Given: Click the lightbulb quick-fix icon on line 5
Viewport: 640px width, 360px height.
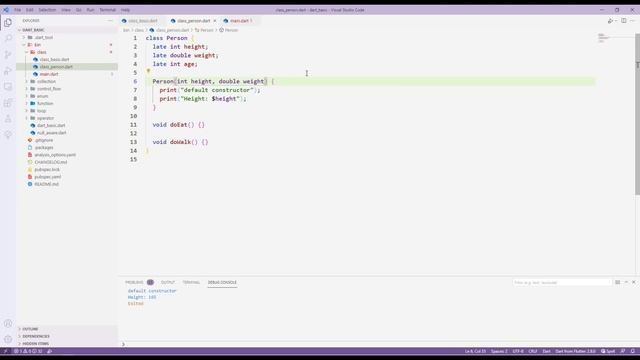Looking at the screenshot, I should point(148,71).
